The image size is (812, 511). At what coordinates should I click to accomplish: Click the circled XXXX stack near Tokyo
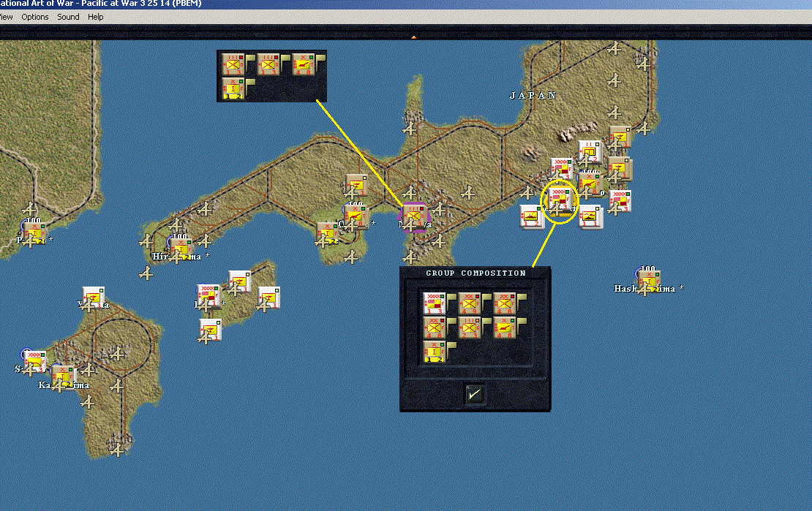pos(560,200)
